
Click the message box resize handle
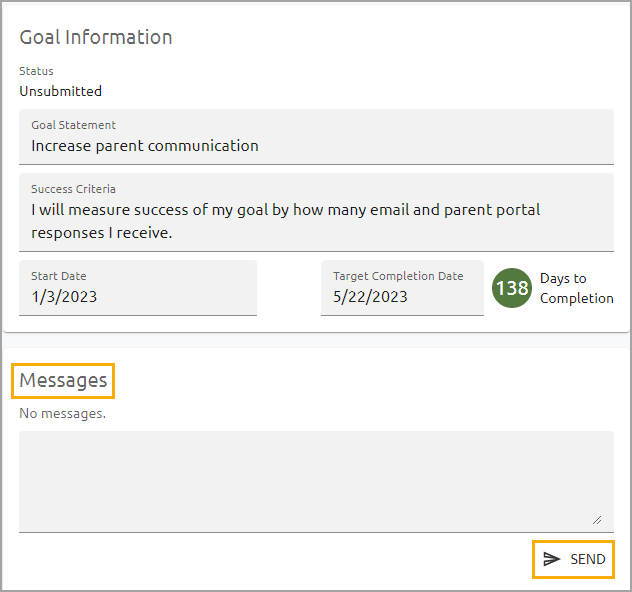[597, 519]
